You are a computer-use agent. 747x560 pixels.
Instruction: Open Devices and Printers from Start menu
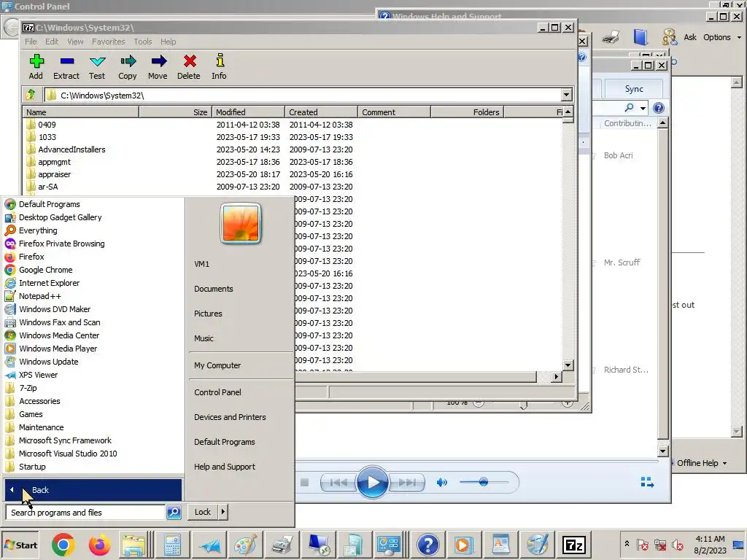click(x=230, y=417)
